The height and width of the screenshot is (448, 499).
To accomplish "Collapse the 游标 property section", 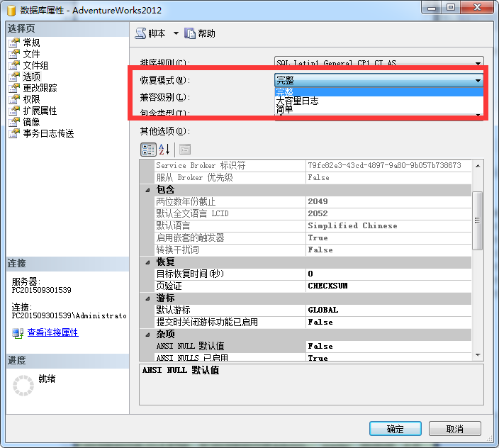I will click(147, 298).
